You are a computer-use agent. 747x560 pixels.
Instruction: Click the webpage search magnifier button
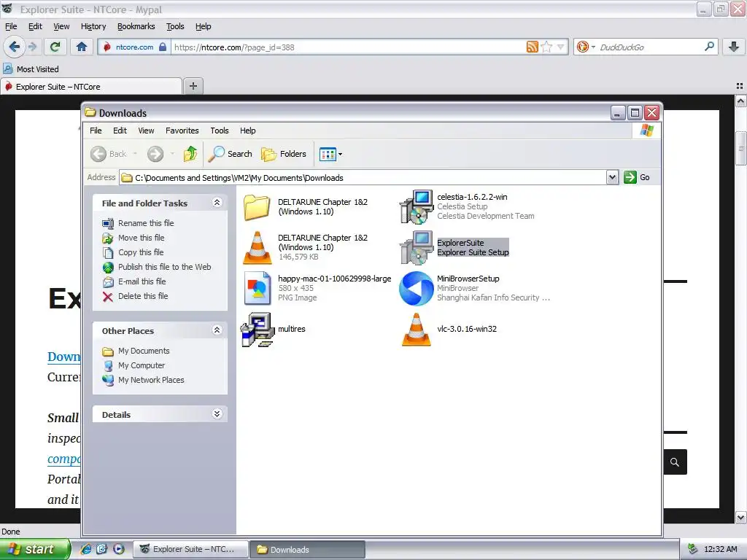tap(675, 462)
